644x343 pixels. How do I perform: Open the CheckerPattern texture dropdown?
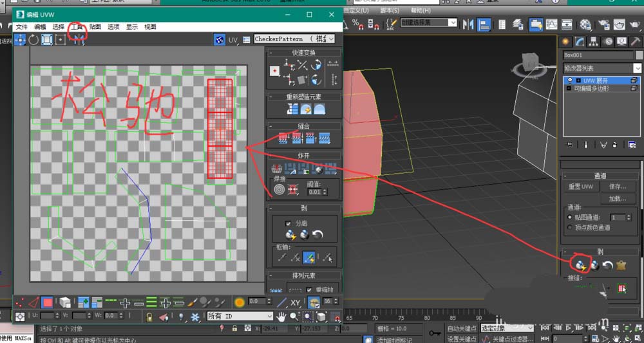(x=294, y=39)
